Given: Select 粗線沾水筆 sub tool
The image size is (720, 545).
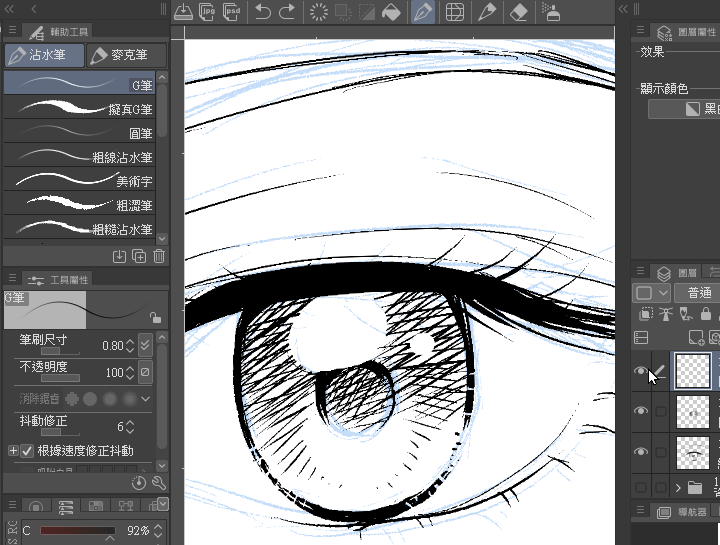Looking at the screenshot, I should tap(79, 156).
